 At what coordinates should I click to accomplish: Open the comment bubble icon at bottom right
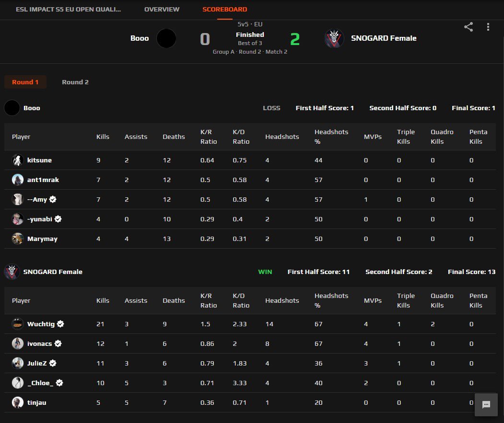[x=486, y=405]
